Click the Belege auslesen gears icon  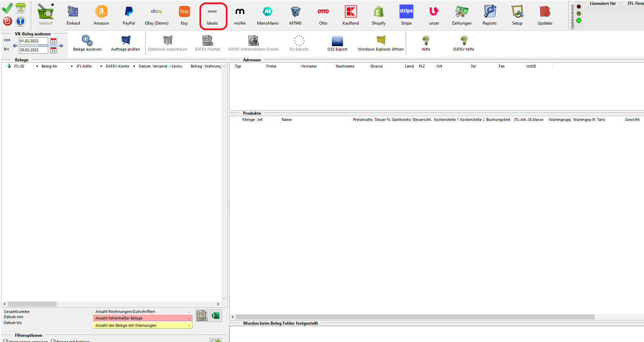point(87,40)
